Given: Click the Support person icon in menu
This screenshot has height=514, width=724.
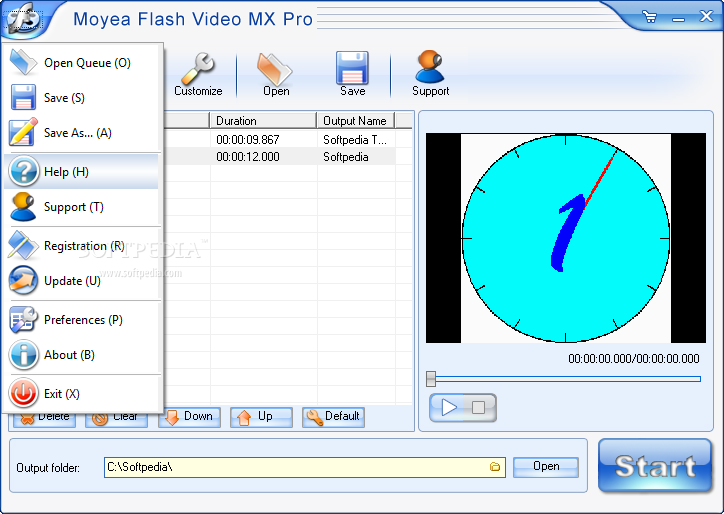Looking at the screenshot, I should click(x=23, y=206).
